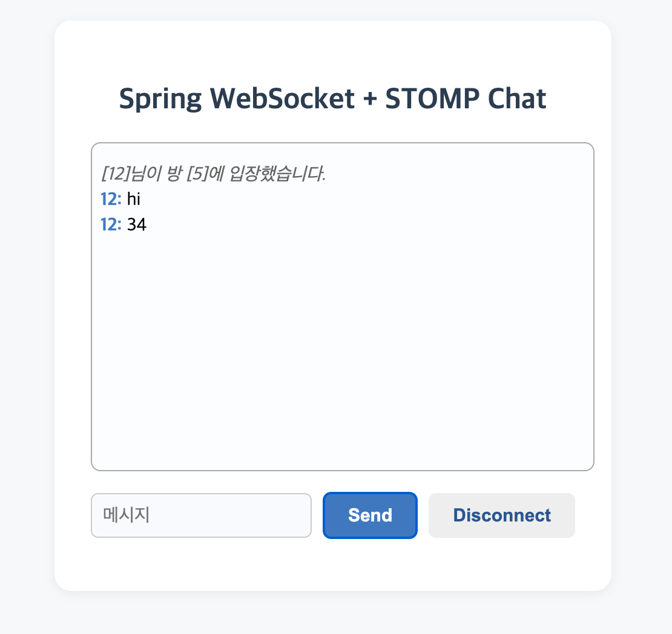Click the hi message text
This screenshot has height=634, width=672.
point(134,199)
